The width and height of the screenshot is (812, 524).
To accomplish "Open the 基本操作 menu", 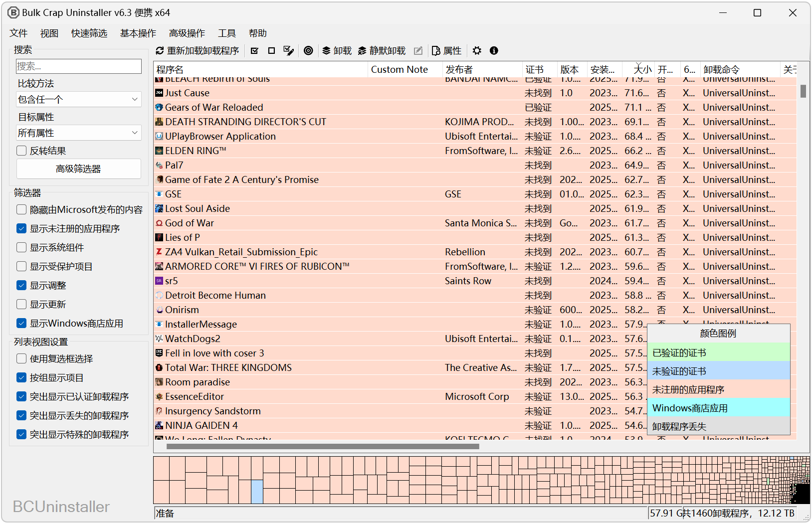I will click(x=138, y=33).
